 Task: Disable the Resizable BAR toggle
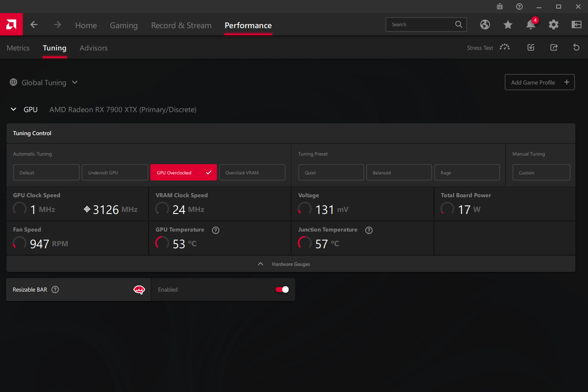[282, 290]
